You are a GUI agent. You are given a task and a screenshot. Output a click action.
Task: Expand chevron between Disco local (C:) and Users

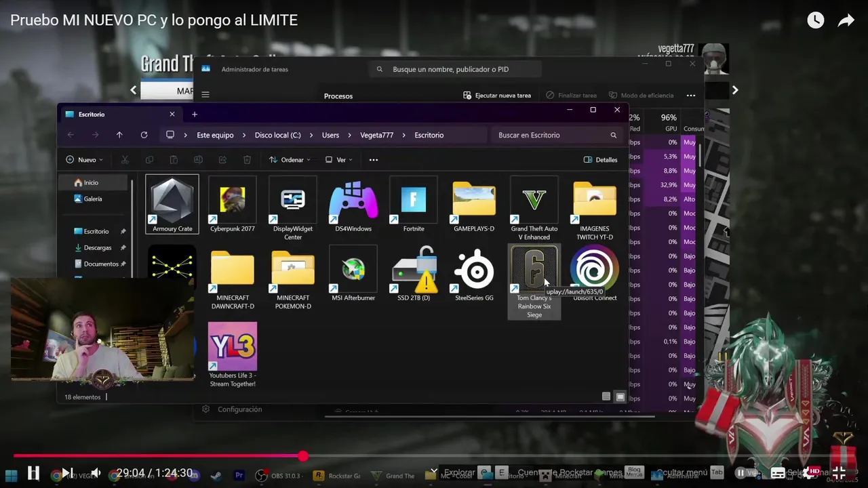pos(311,135)
